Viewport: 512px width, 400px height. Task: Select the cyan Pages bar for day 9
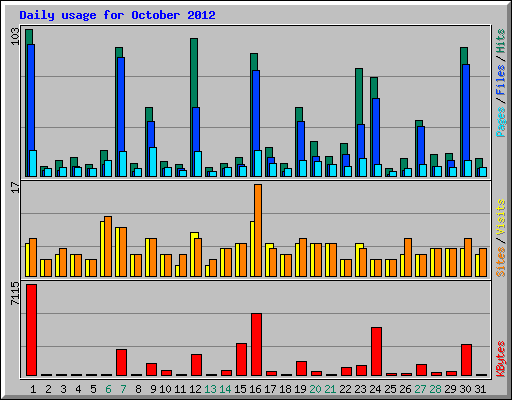(x=153, y=162)
